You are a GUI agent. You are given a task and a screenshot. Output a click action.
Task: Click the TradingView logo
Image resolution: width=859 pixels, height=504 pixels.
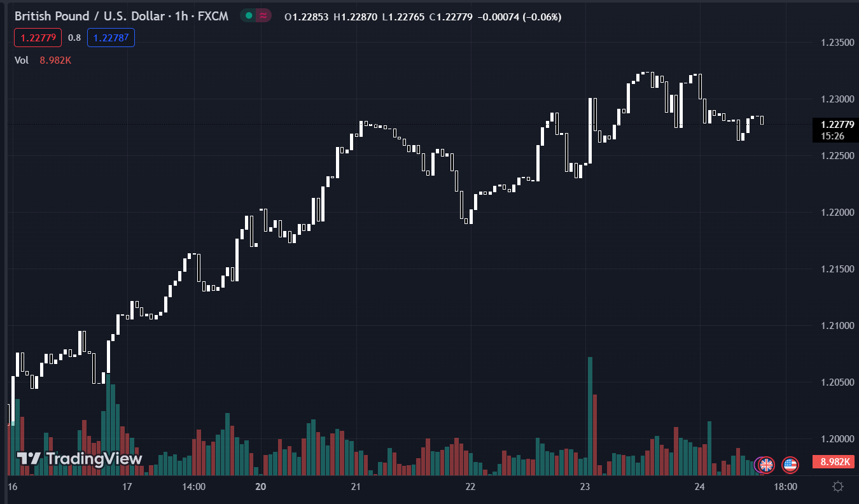80,459
